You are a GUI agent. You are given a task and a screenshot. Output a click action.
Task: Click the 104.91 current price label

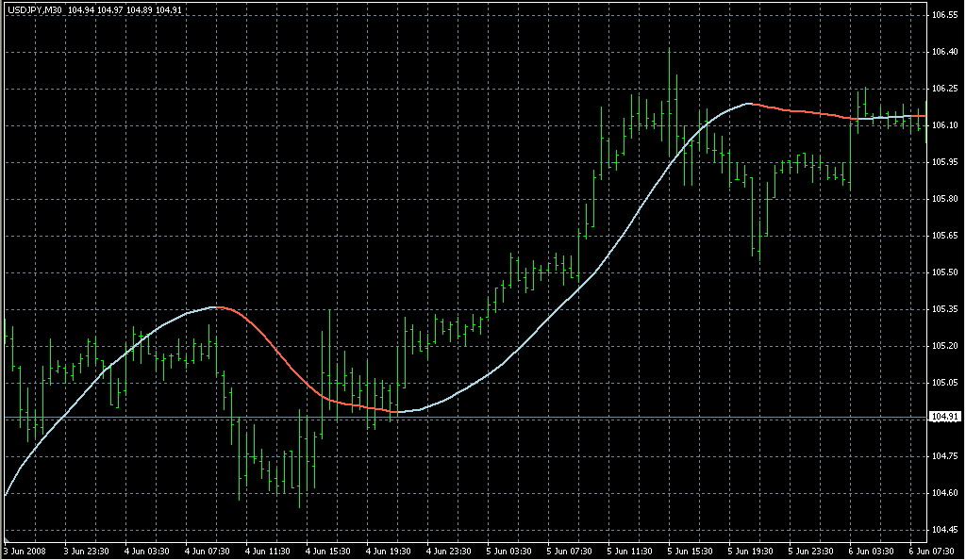point(944,417)
